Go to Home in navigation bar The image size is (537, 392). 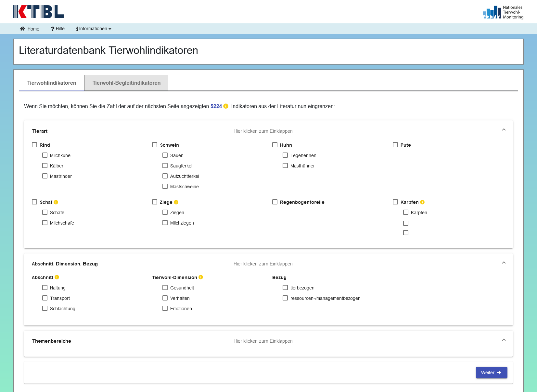tap(30, 29)
